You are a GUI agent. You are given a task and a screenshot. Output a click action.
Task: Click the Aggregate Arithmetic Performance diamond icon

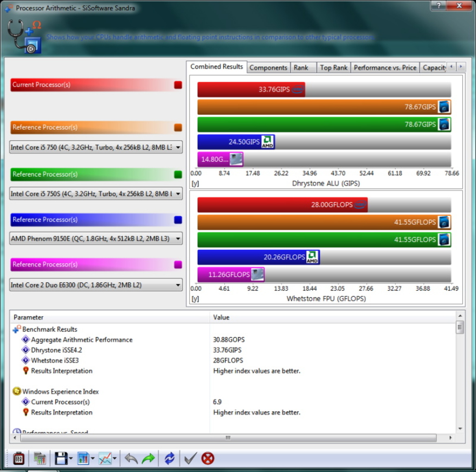(x=26, y=339)
